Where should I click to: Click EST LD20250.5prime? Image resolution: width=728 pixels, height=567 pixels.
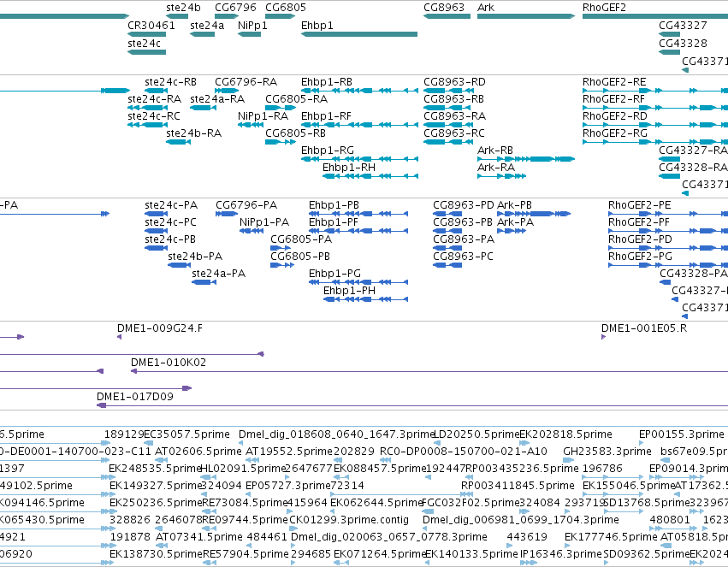coord(476,434)
